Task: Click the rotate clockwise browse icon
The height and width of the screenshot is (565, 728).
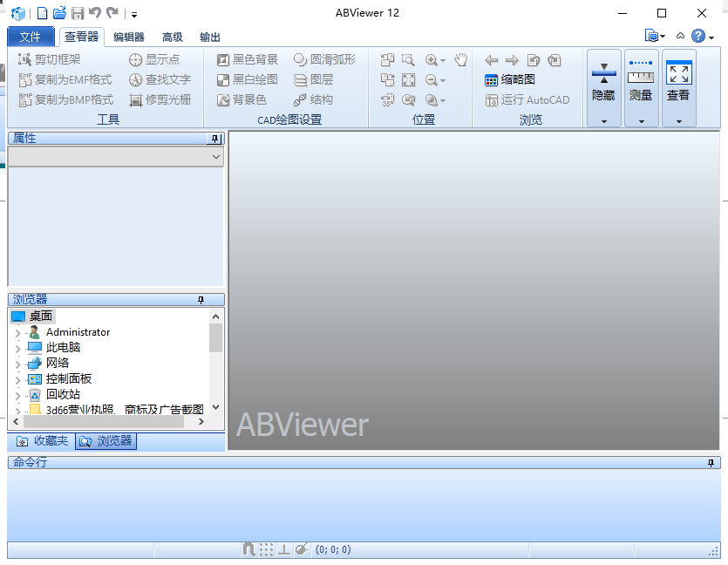Action: 555,60
